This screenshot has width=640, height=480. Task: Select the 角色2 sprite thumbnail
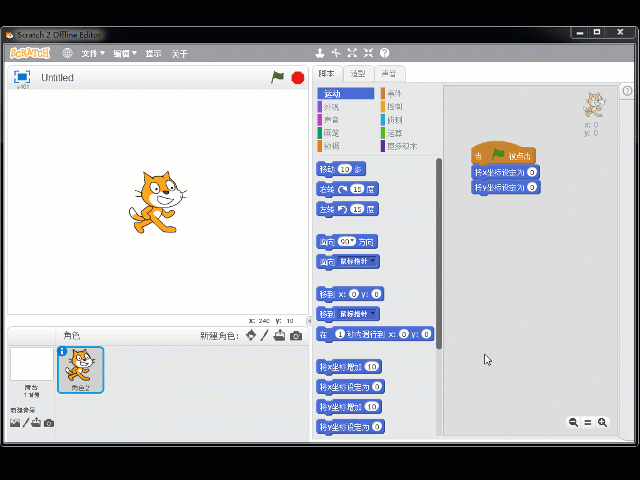[x=81, y=370]
